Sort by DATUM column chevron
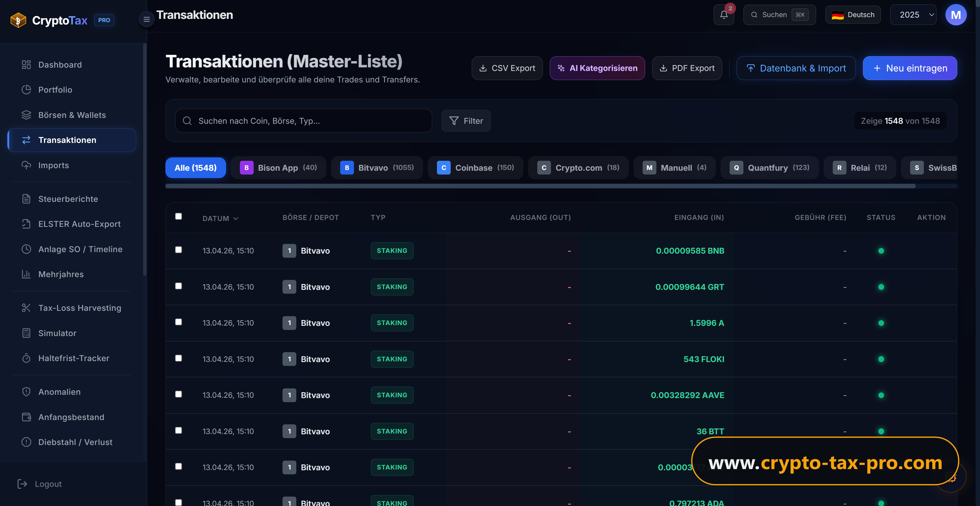 tap(236, 218)
